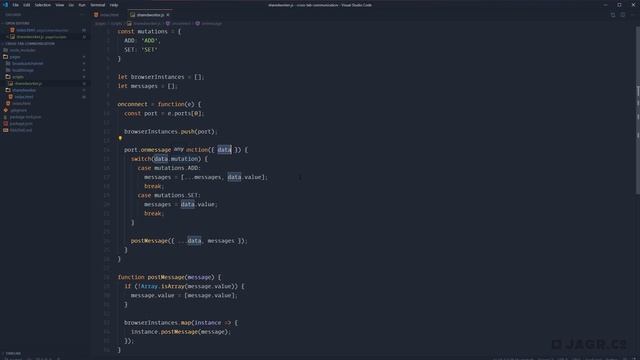The height and width of the screenshot is (360, 640).
Task: Click the VS Code logo icon
Action: tap(5, 5)
